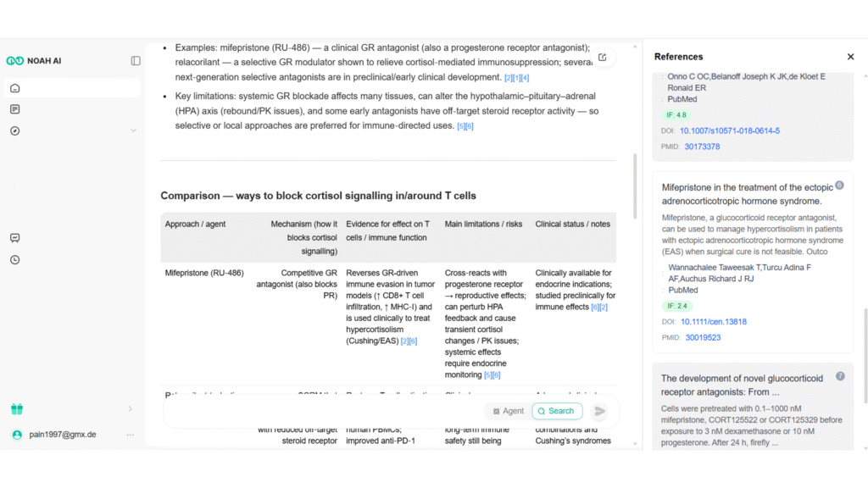868x488 pixels.
Task: Click the References panel scrollbar
Action: click(x=865, y=347)
